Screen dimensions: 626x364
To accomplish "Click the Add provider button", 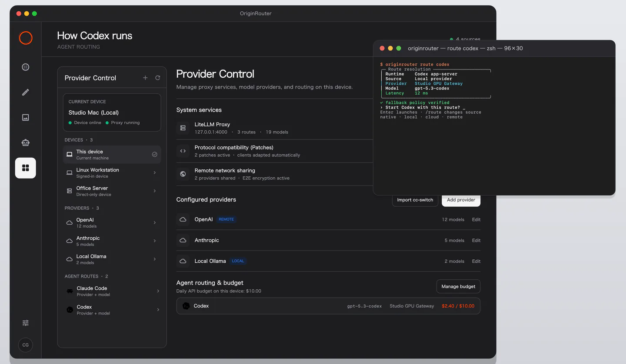I will (x=461, y=200).
